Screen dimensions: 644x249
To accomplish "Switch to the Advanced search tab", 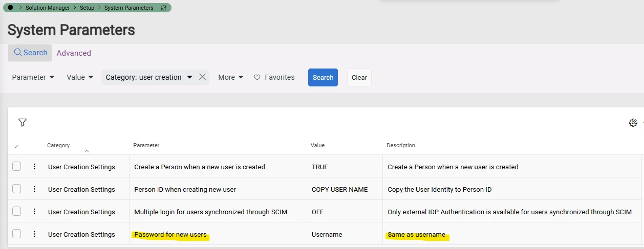I will 74,53.
